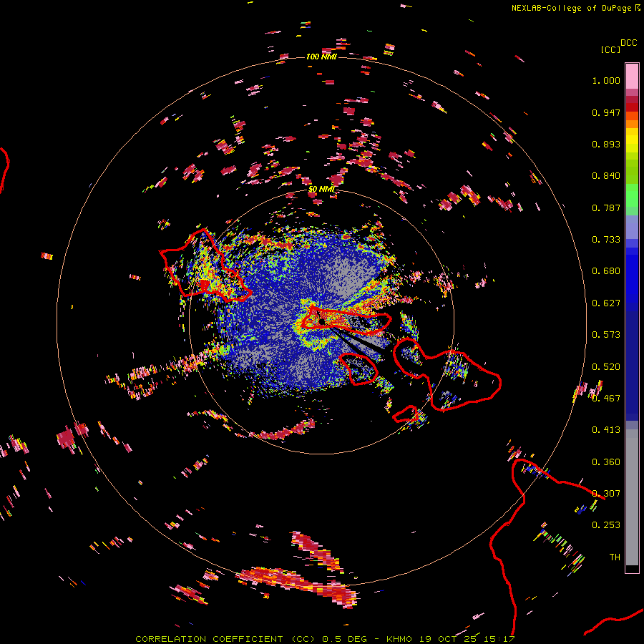Click the 100 NMI range ring label
644x644 pixels.
321,57
